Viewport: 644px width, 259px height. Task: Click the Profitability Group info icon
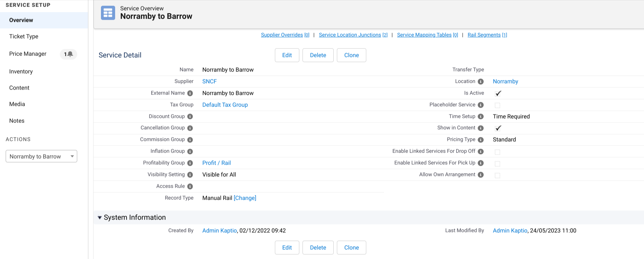coord(190,163)
